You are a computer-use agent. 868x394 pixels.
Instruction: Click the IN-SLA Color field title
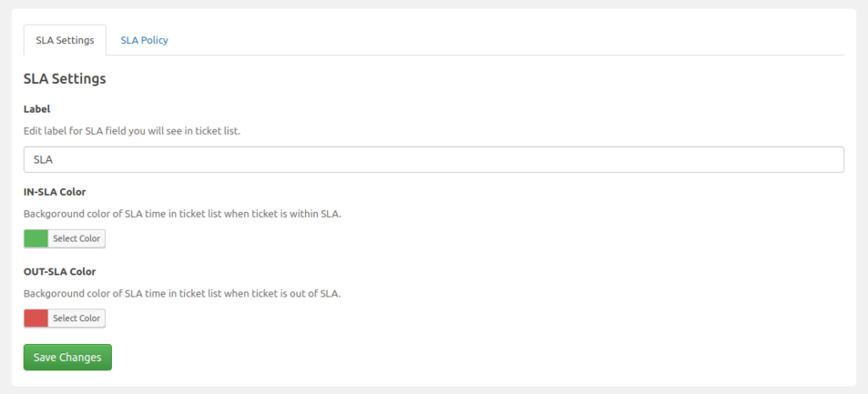(x=54, y=191)
